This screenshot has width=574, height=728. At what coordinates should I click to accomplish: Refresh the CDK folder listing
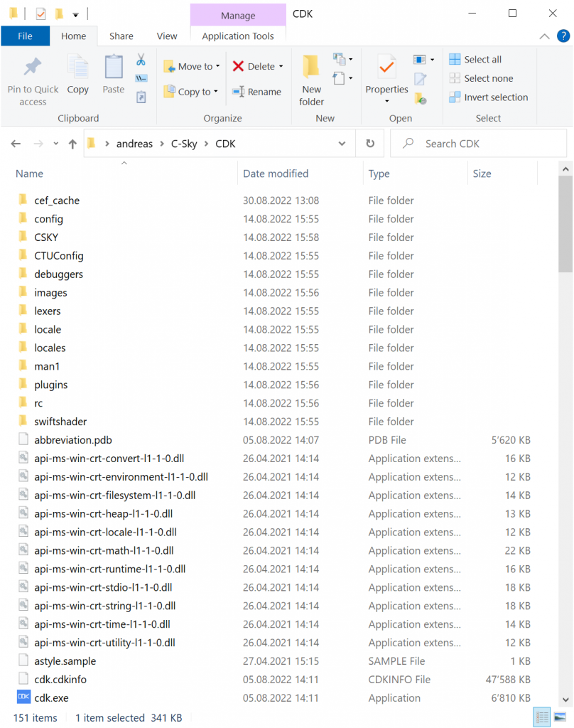[370, 144]
